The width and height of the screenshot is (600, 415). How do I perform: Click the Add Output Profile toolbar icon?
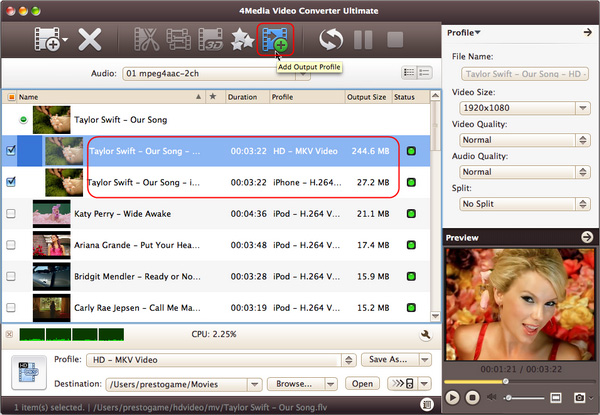(x=275, y=41)
